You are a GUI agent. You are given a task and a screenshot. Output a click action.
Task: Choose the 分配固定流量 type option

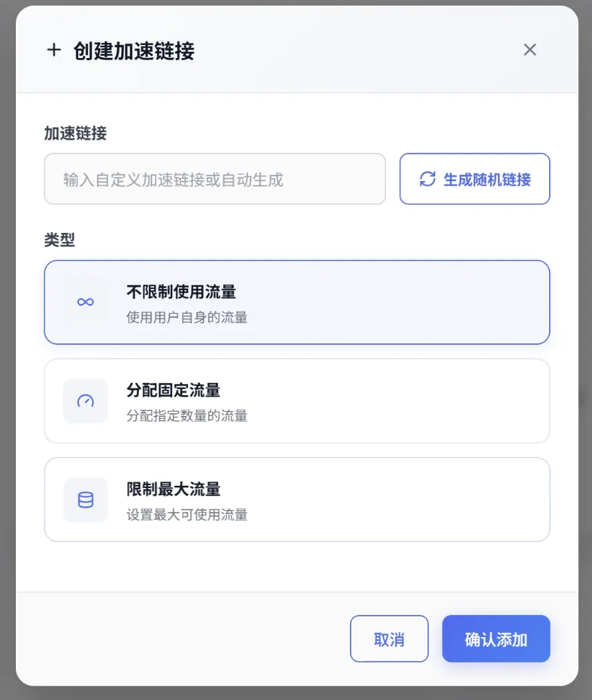297,401
